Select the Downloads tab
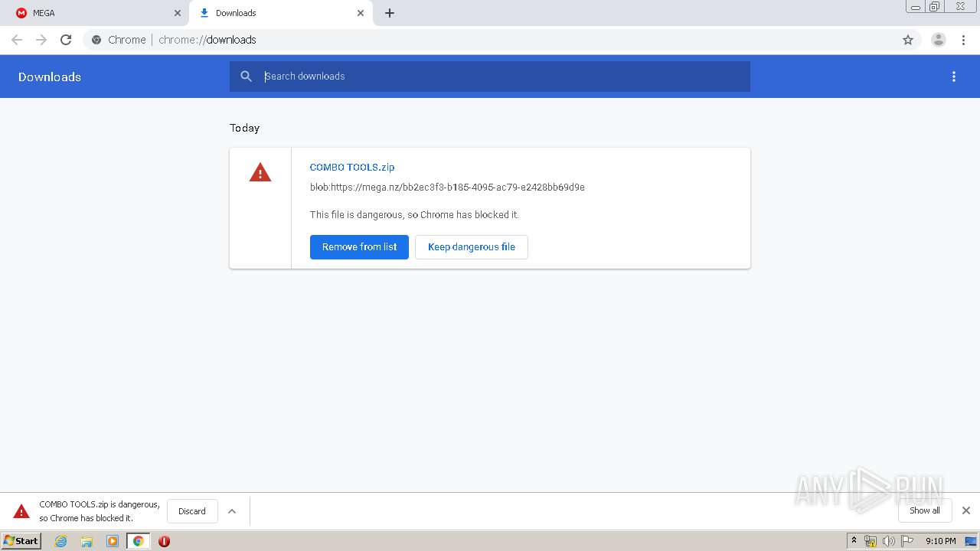Screen dimensions: 980x551 (280, 13)
